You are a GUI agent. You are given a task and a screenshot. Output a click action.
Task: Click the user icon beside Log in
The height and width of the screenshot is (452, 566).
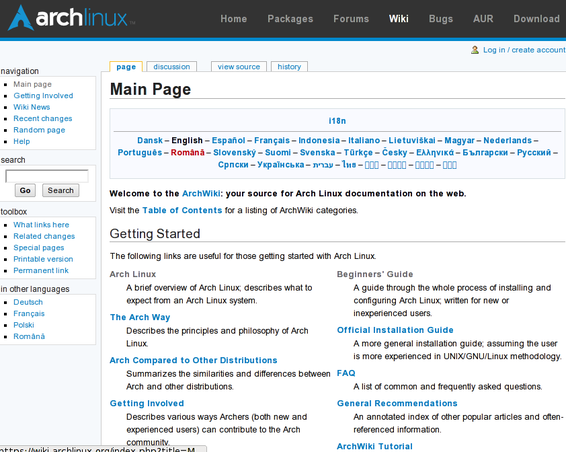[475, 50]
